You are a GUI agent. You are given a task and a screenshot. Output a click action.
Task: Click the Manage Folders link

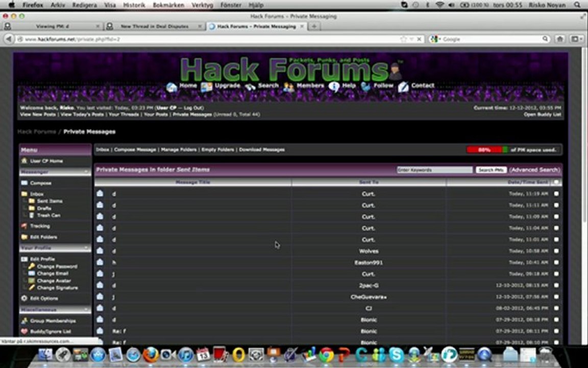179,149
